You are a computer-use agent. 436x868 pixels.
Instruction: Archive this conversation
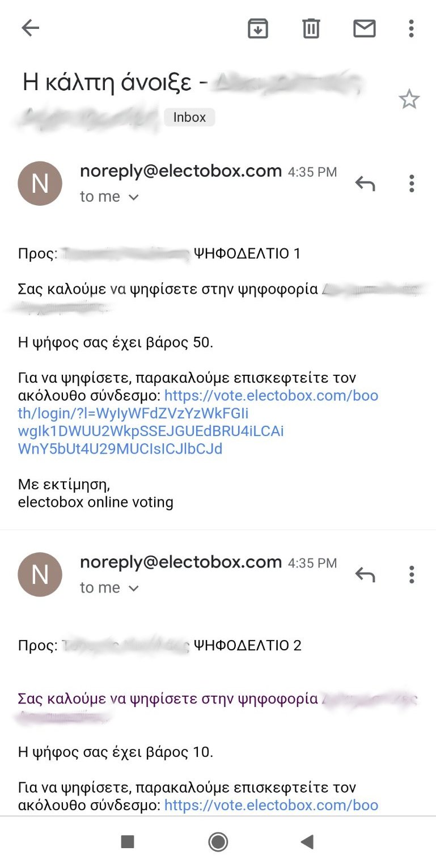tap(258, 28)
